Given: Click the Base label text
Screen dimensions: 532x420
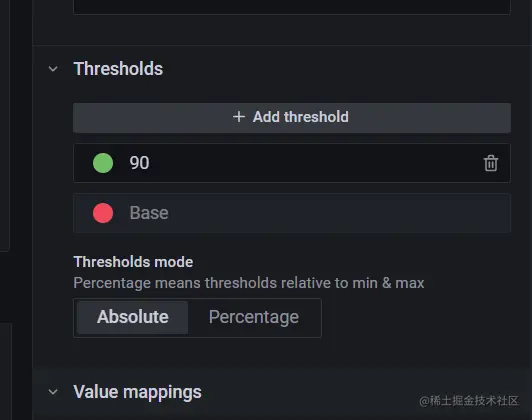Looking at the screenshot, I should [149, 213].
